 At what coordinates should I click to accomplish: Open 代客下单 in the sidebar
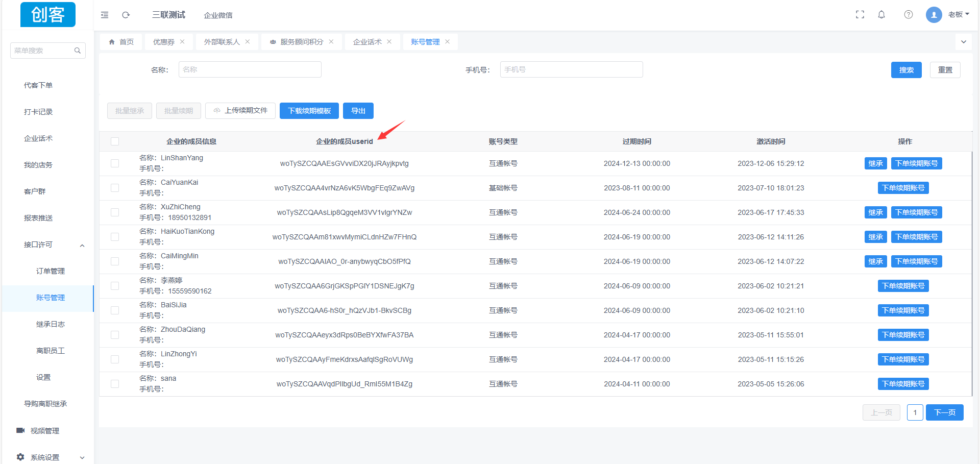click(x=38, y=85)
